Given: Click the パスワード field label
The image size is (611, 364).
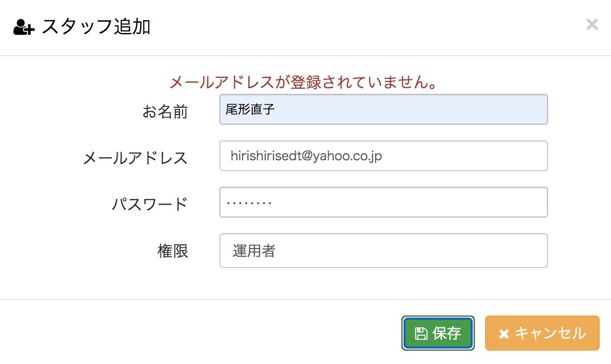Looking at the screenshot, I should click(150, 204).
